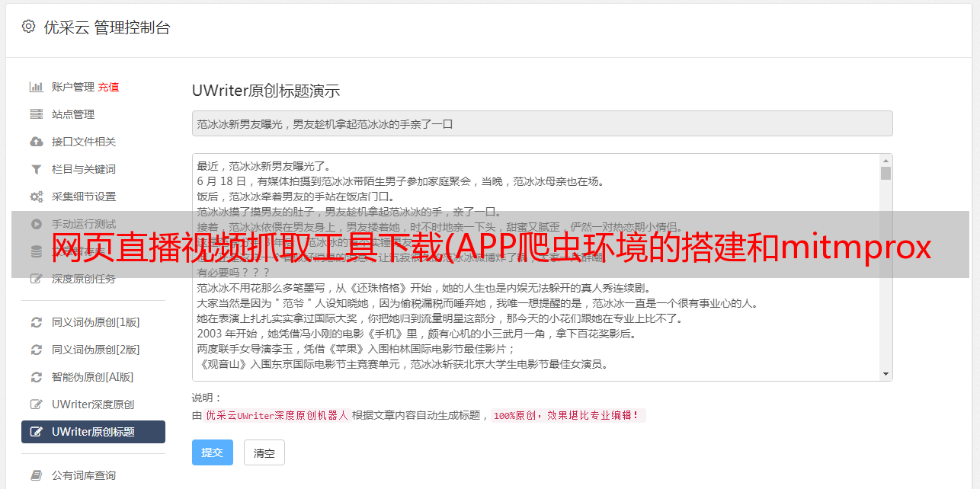980x489 pixels.
Task: Click the 说明： label
Action: point(207,398)
